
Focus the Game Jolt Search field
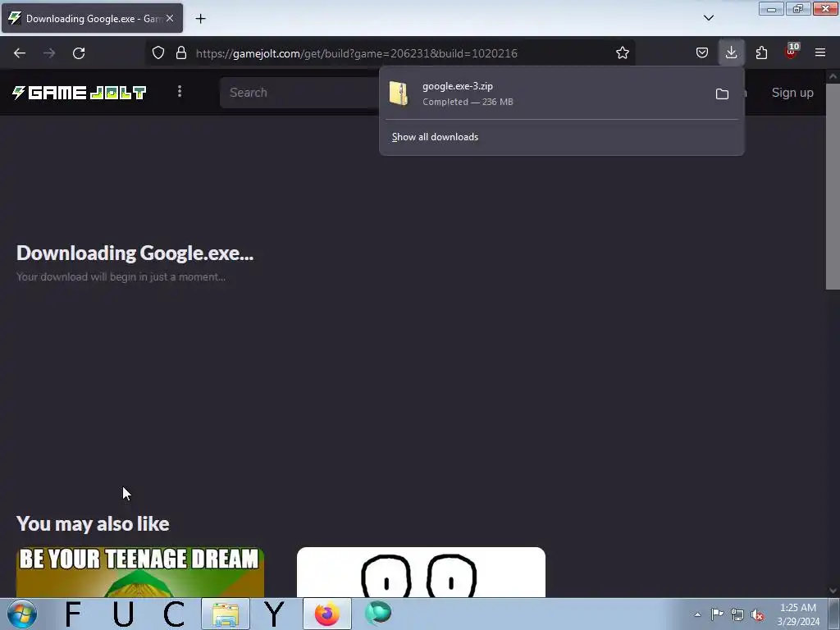pos(300,93)
